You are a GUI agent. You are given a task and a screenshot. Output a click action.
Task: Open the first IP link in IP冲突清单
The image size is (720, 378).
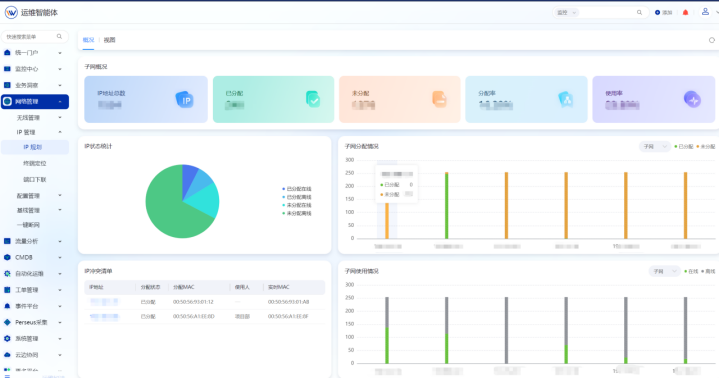pos(104,302)
